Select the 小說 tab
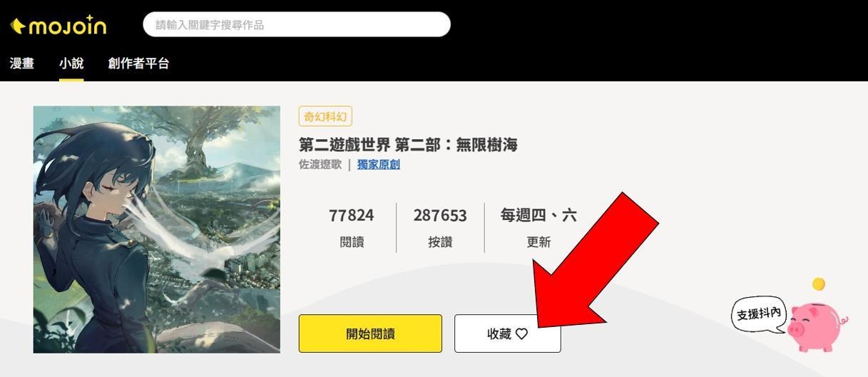The height and width of the screenshot is (377, 868). point(71,64)
